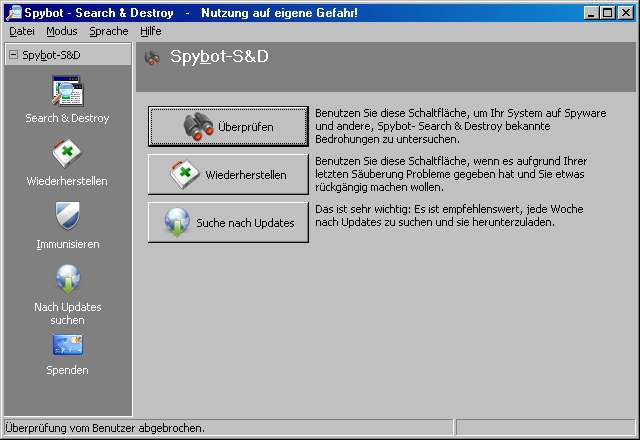Click the Spenden sidebar label
The height and width of the screenshot is (440, 640).
click(67, 370)
